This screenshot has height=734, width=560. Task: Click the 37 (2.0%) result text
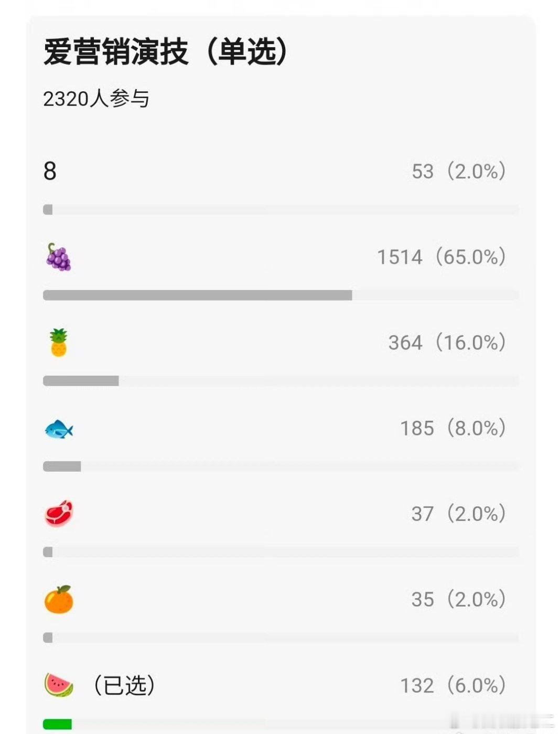click(459, 514)
